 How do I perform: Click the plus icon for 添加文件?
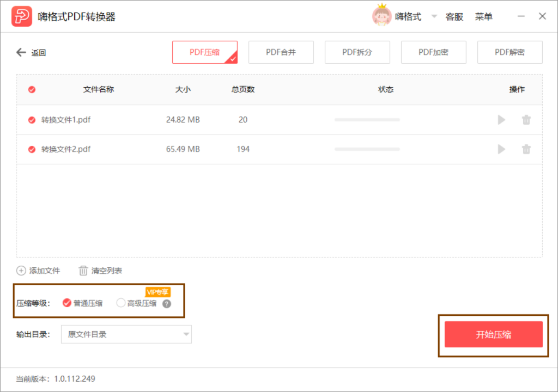(21, 271)
